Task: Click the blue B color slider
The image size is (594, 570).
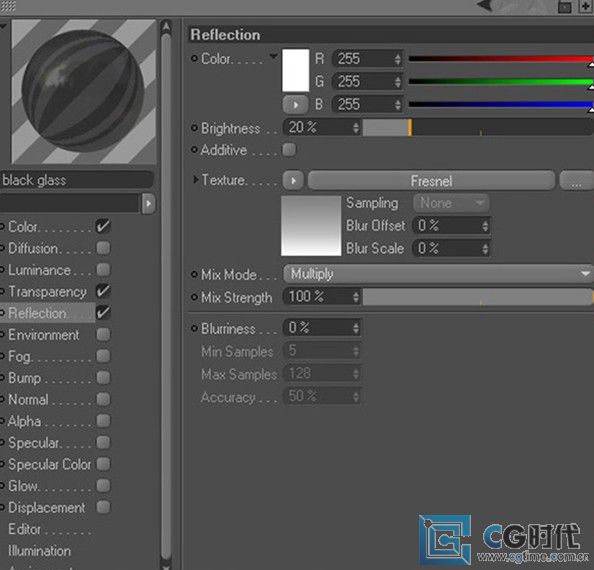Action: (x=501, y=105)
